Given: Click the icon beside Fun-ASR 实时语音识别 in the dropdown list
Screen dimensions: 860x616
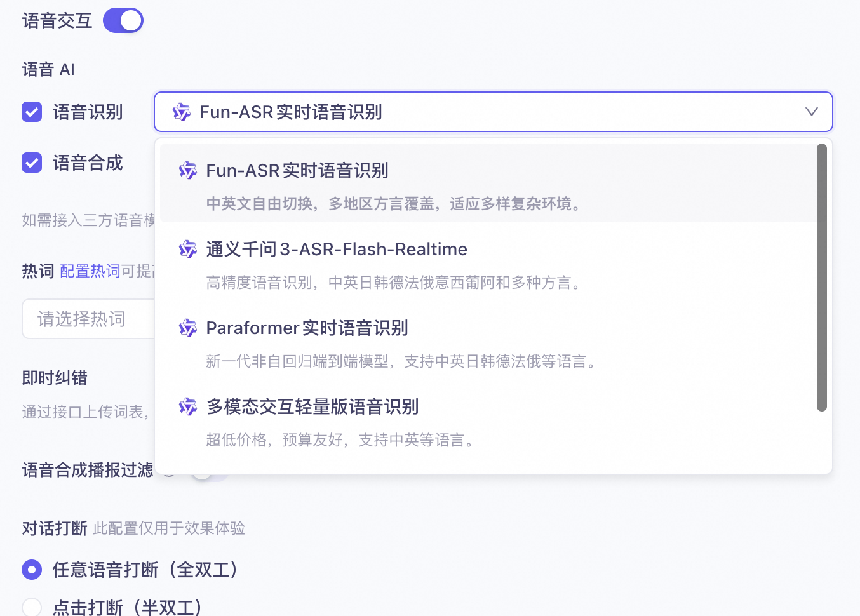Looking at the screenshot, I should pyautogui.click(x=188, y=170).
